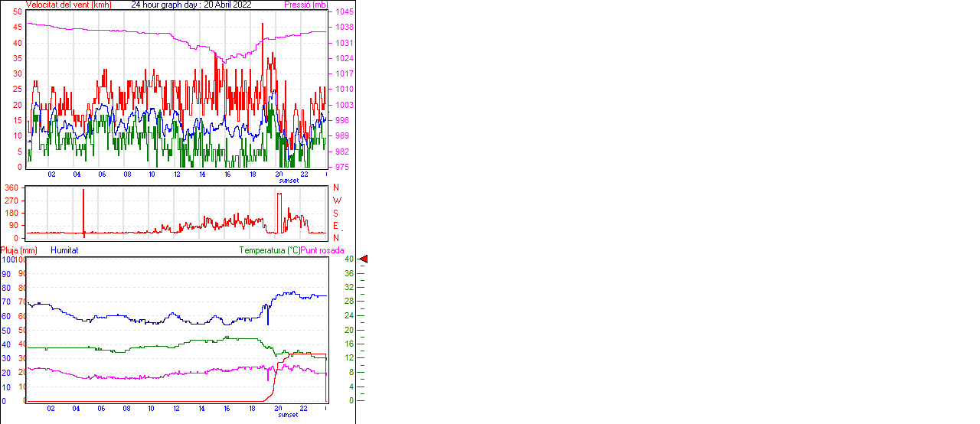Click the "Pluja (mm)" legend label
Screen dimensions: 980x424
tap(19, 250)
